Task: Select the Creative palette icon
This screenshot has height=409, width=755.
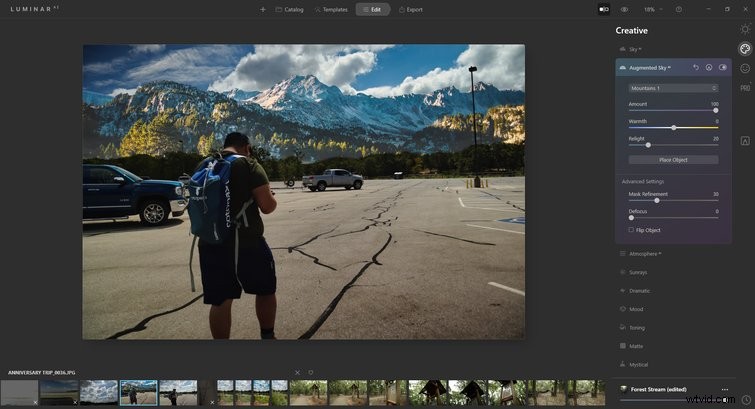Action: coord(745,49)
